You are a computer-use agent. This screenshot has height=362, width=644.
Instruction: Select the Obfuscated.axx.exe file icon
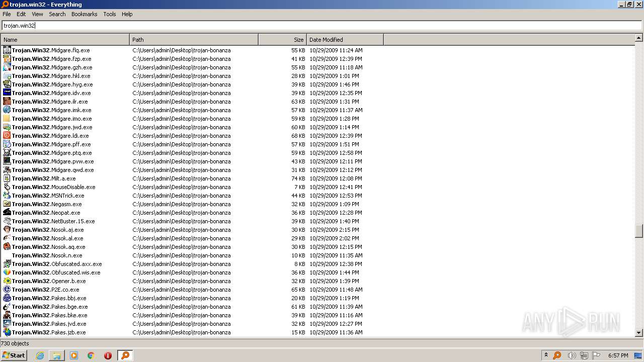(x=7, y=264)
